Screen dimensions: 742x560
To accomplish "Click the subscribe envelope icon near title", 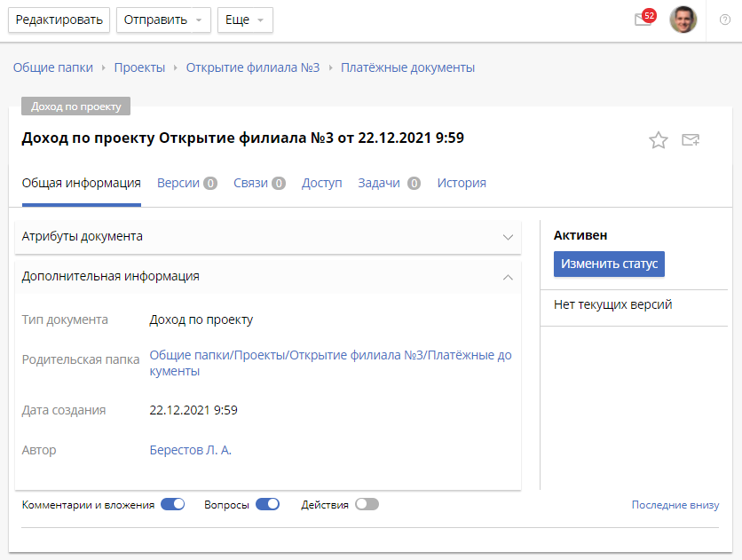I will click(x=691, y=140).
